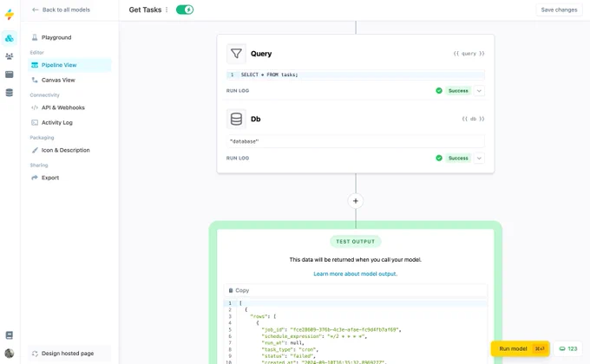The height and width of the screenshot is (364, 590).
Task: Click Save changes button
Action: tap(559, 10)
